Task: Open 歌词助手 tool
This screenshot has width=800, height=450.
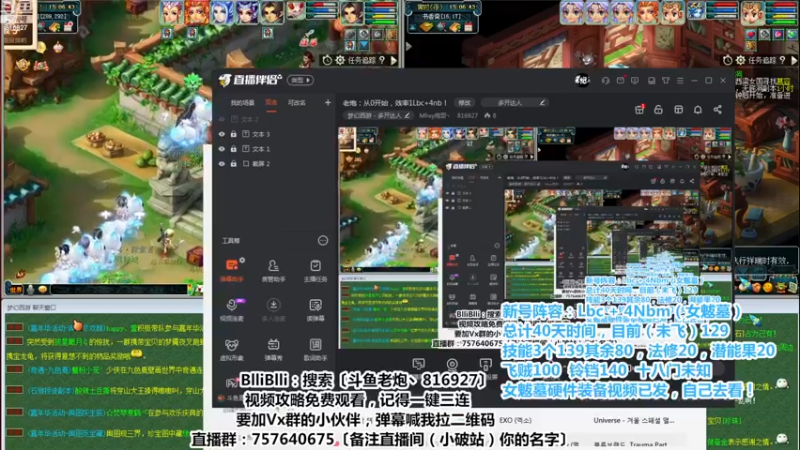Action: point(315,348)
